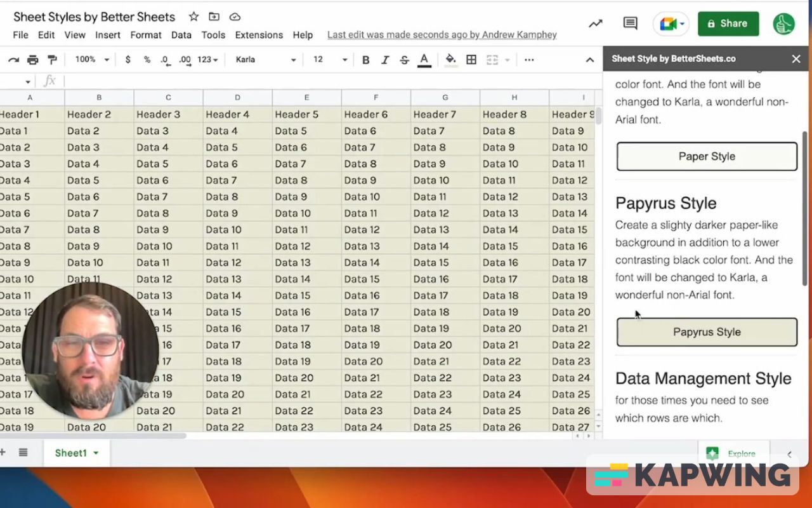The image size is (812, 508).
Task: Apply the Paper Style button
Action: click(707, 156)
